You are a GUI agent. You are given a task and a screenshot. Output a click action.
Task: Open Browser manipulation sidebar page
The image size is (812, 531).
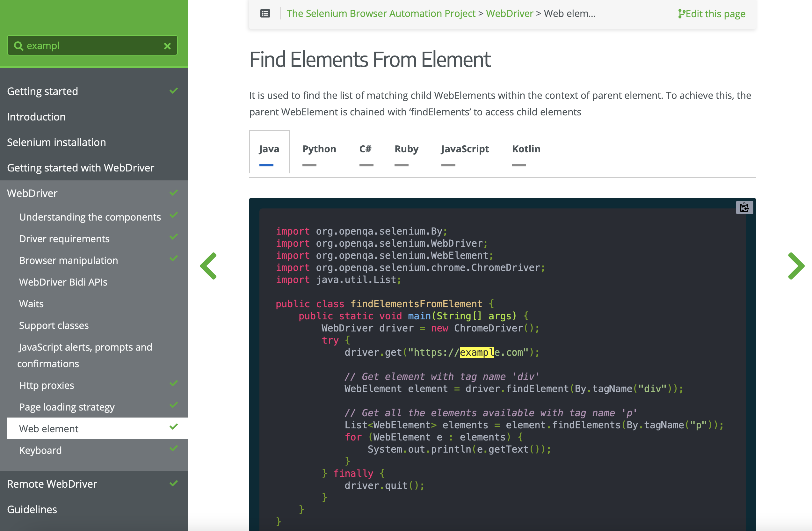coord(69,260)
